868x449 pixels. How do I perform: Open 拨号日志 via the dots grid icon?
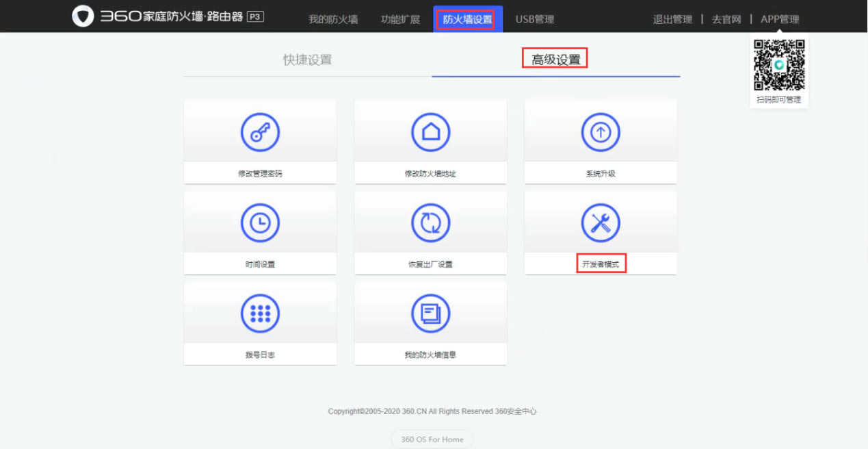[260, 313]
